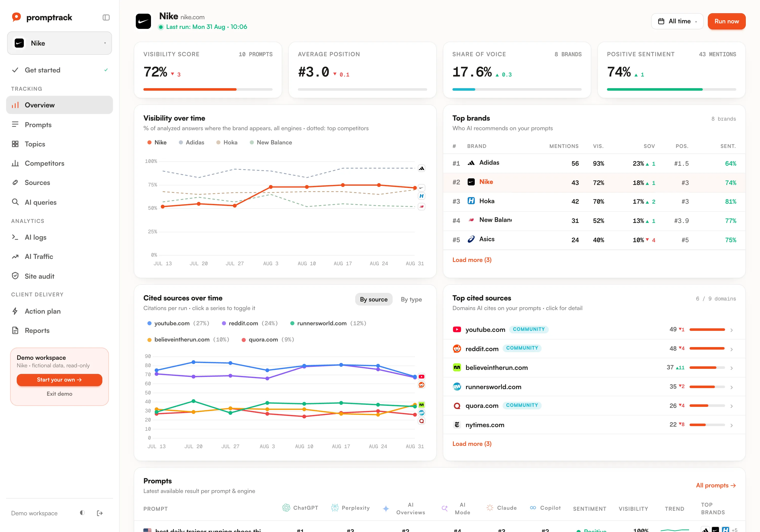The width and height of the screenshot is (760, 532).
Task: Click the Nike logo in page header
Action: (143, 22)
